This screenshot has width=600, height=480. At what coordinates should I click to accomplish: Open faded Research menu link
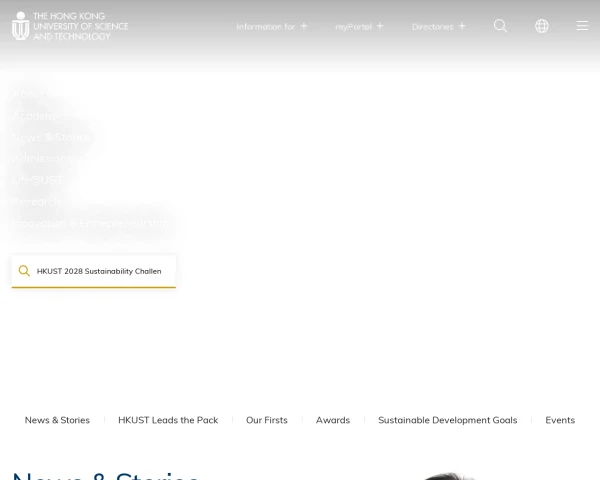[37, 201]
